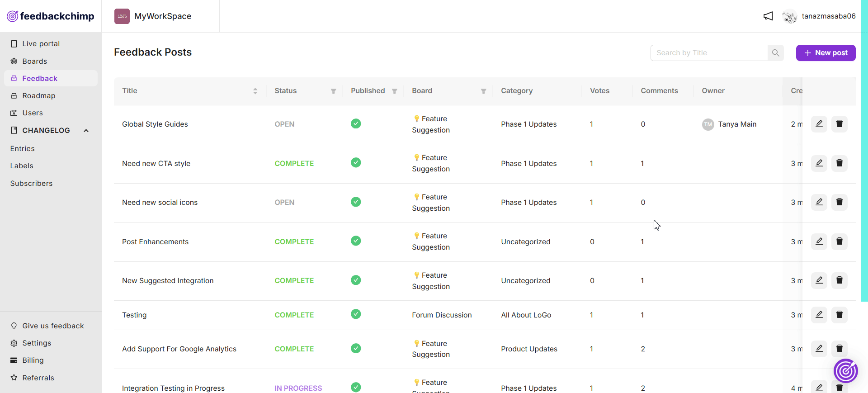Click the Tanya Main owner name
Screen dimensions: 868x393
[737, 124]
